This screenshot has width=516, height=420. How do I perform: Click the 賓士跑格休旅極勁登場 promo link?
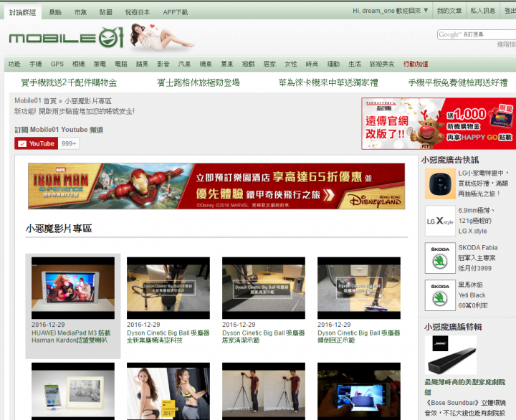[199, 82]
